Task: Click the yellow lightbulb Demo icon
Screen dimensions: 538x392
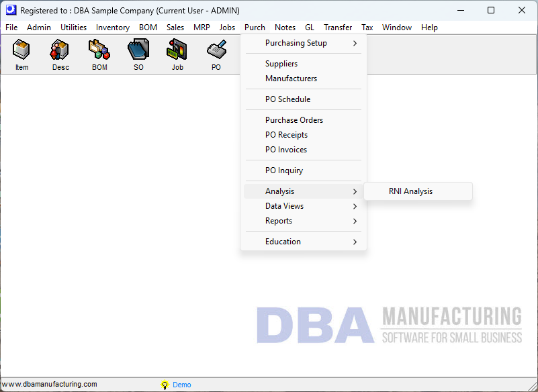Action: click(165, 385)
